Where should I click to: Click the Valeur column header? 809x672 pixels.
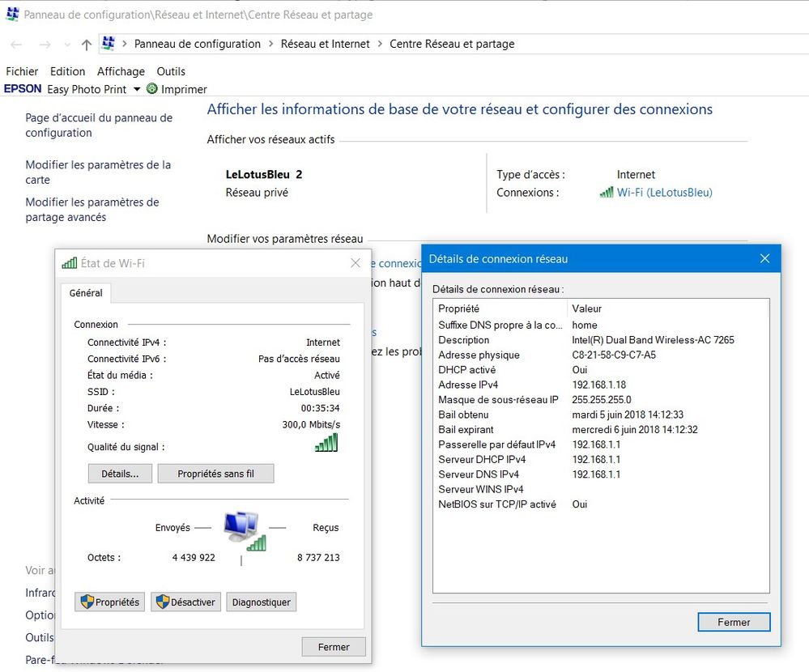(586, 308)
